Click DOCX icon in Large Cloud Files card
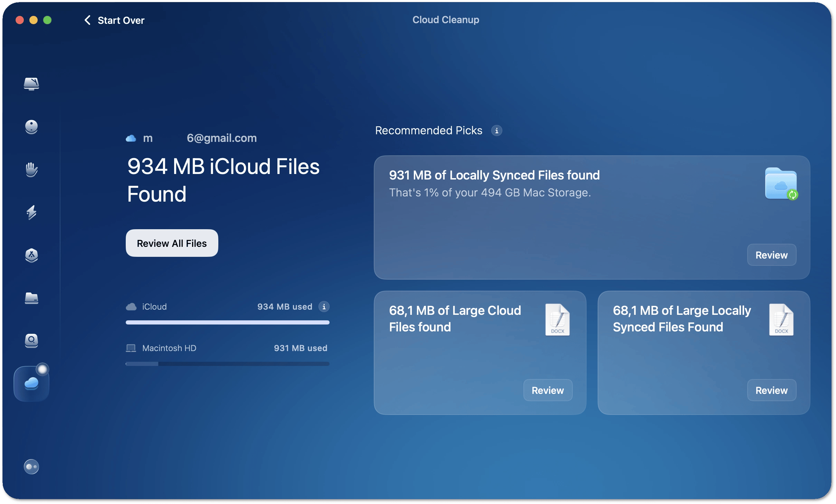 557,320
